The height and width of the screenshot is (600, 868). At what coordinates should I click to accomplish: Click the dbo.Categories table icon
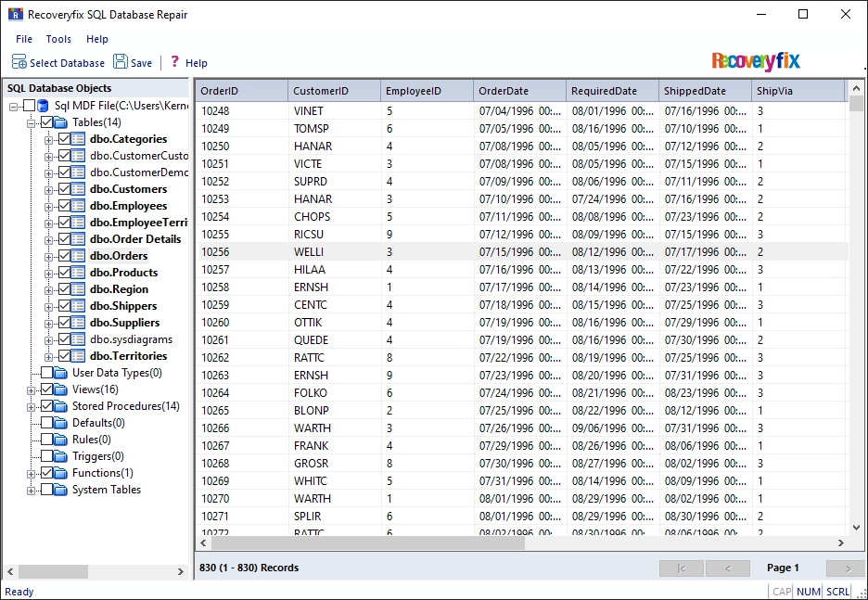[x=78, y=139]
